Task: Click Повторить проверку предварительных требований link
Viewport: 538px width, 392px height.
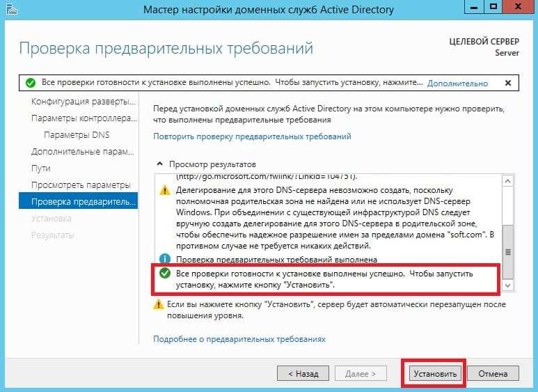Action: click(252, 136)
